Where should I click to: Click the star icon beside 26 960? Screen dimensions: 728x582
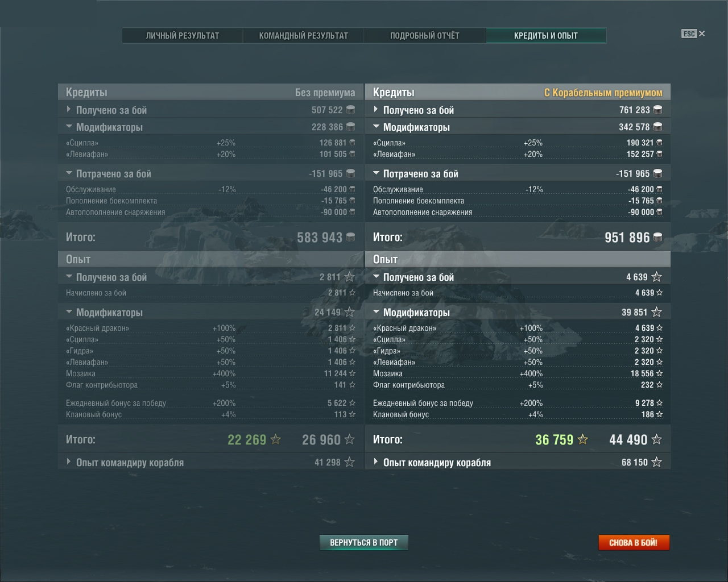click(349, 439)
